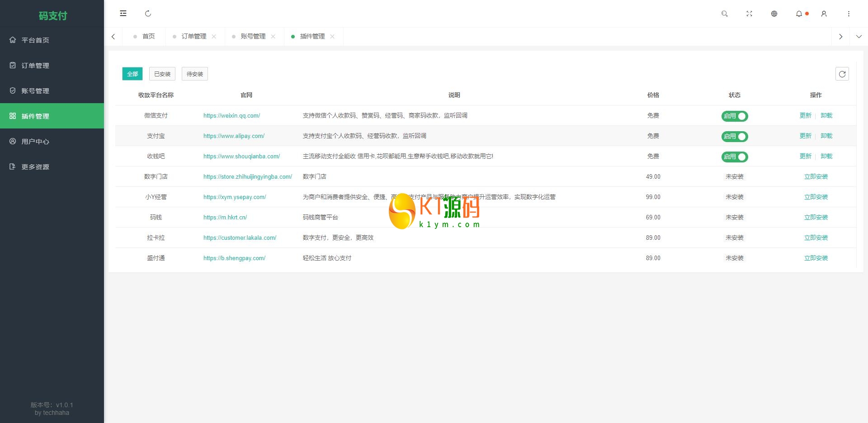This screenshot has width=868, height=423.
Task: Expand the tab list dropdown chevron
Action: [859, 37]
